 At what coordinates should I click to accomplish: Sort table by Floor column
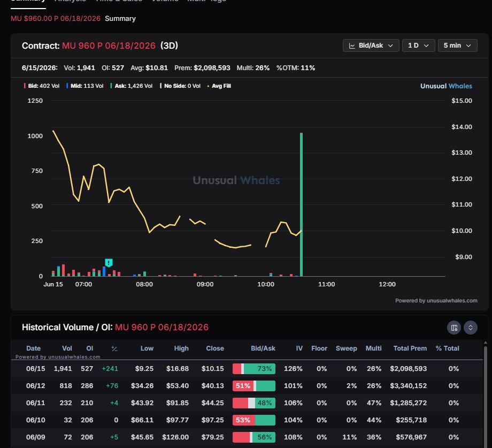(319, 348)
